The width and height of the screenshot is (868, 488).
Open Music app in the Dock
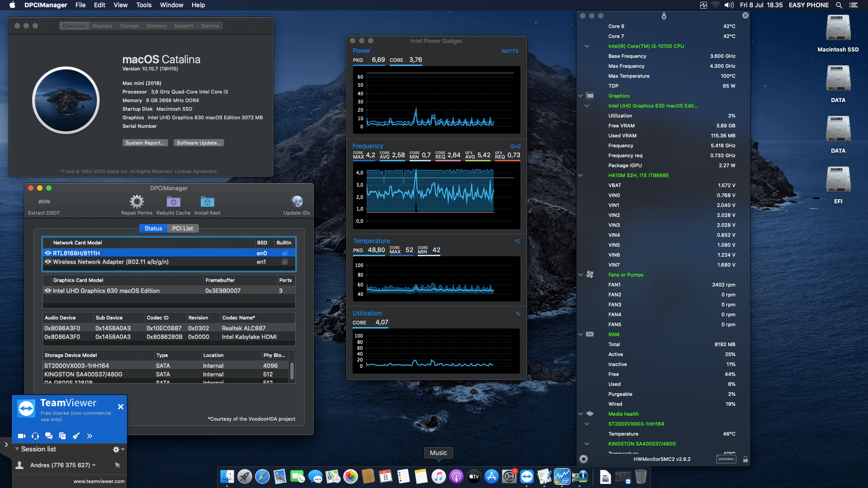(438, 477)
